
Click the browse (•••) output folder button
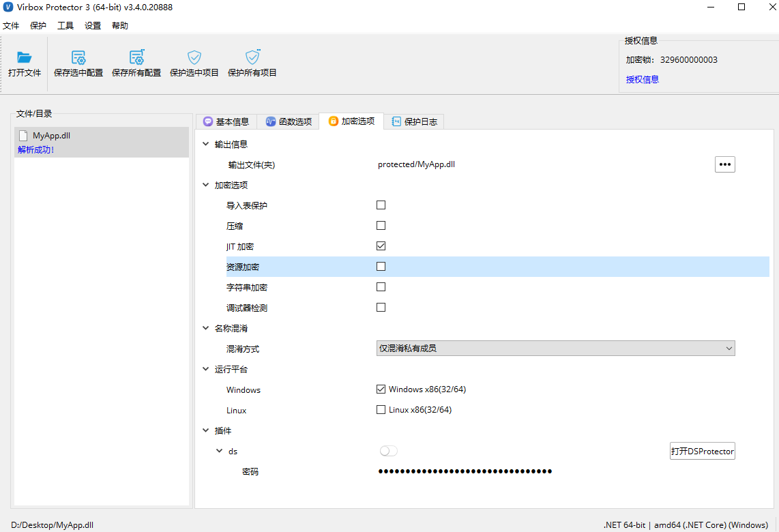point(725,164)
